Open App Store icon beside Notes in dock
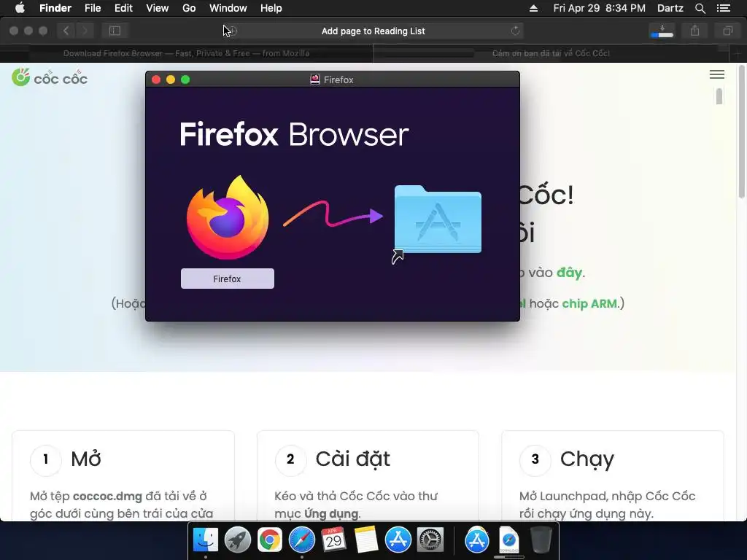Viewport: 747px width, 560px height. click(x=398, y=540)
